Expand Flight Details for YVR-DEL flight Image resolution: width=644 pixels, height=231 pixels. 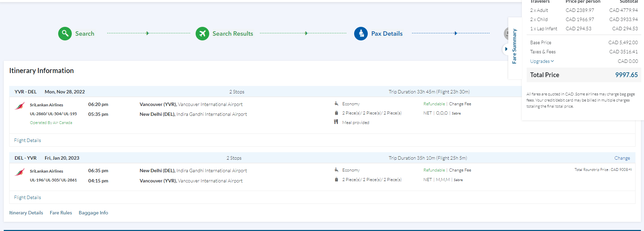tap(27, 140)
